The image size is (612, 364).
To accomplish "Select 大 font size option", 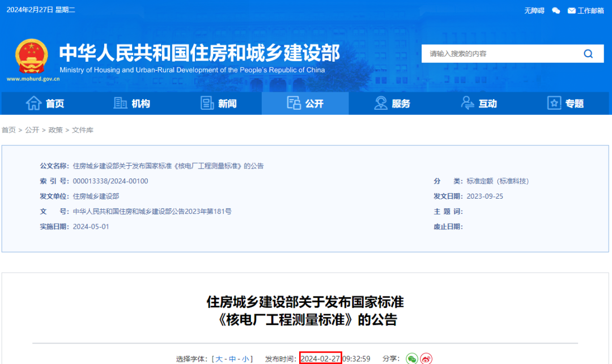I will [x=220, y=358].
